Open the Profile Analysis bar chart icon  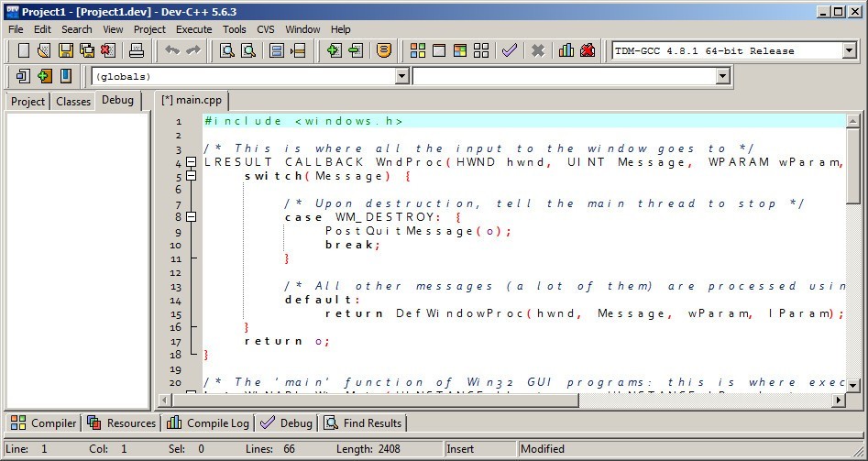(x=566, y=50)
